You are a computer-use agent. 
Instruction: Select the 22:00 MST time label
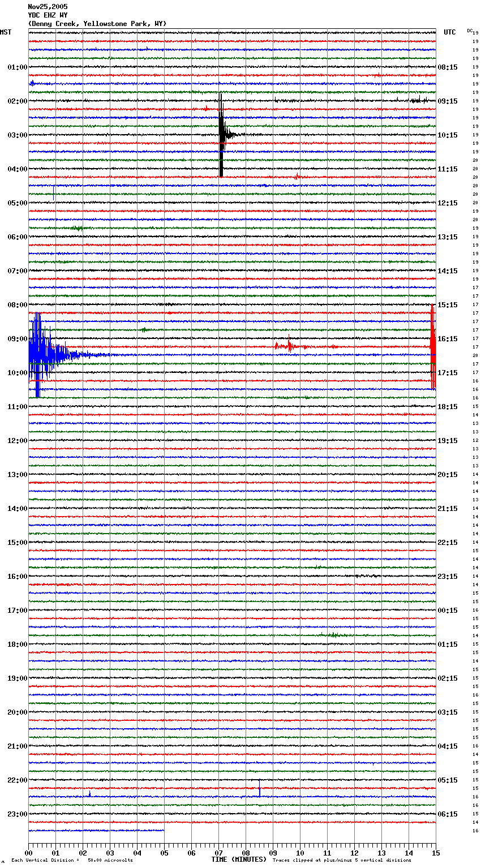(17, 780)
